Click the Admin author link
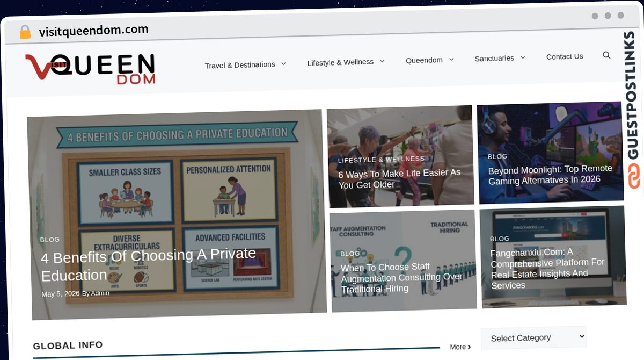The width and height of the screenshot is (644, 360). (x=100, y=293)
